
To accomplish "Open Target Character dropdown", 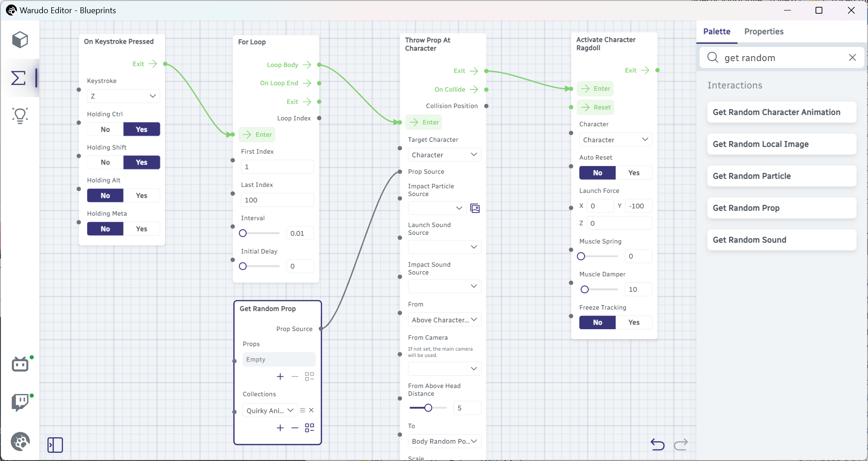I will (x=444, y=155).
